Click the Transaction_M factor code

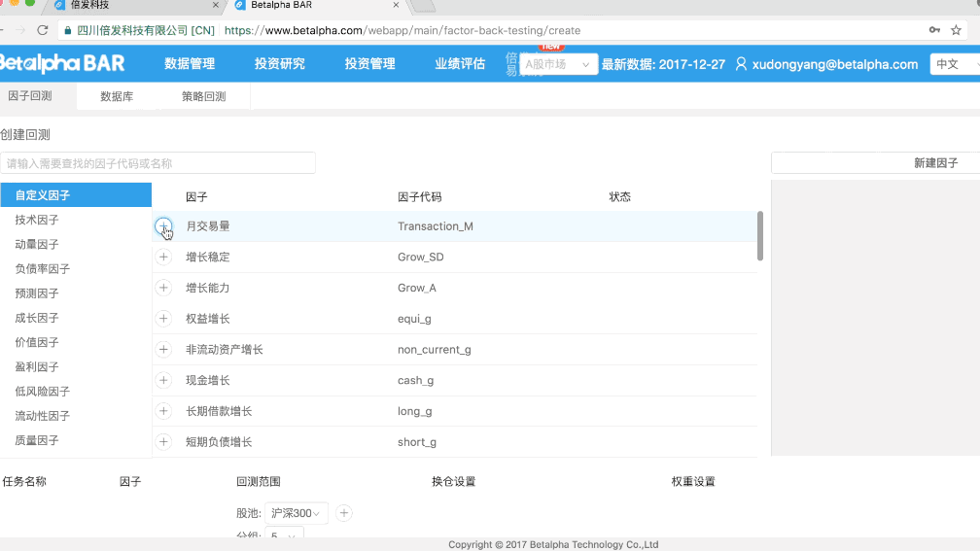[435, 226]
